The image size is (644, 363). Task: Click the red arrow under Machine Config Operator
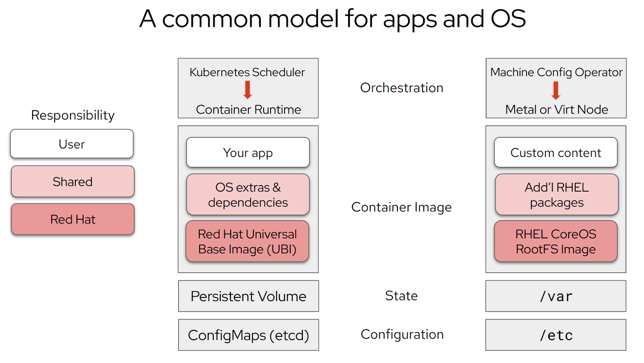[x=556, y=90]
